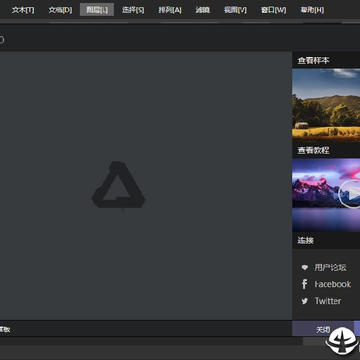The height and width of the screenshot is (360, 360).
Task: Open the landscape sample thumbnail
Action: 326,105
